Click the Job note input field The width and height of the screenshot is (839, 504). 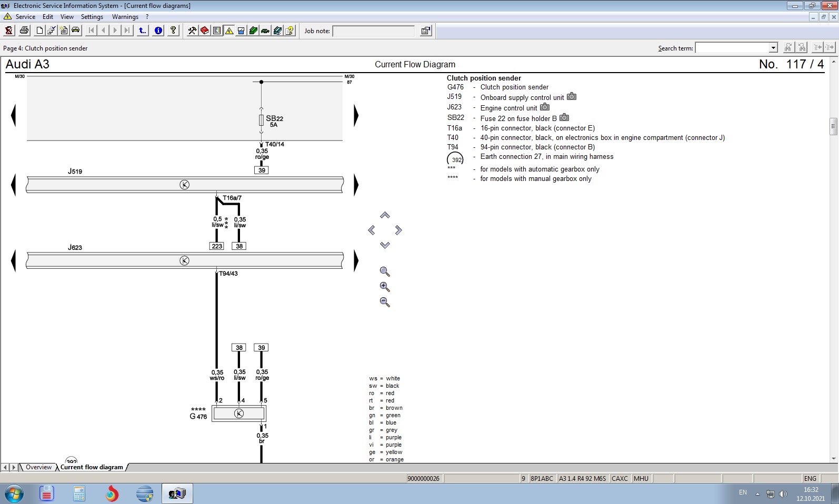click(374, 31)
